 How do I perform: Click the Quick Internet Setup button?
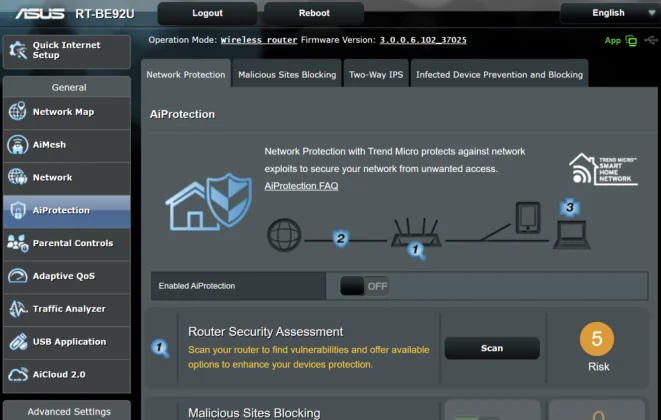click(x=67, y=51)
